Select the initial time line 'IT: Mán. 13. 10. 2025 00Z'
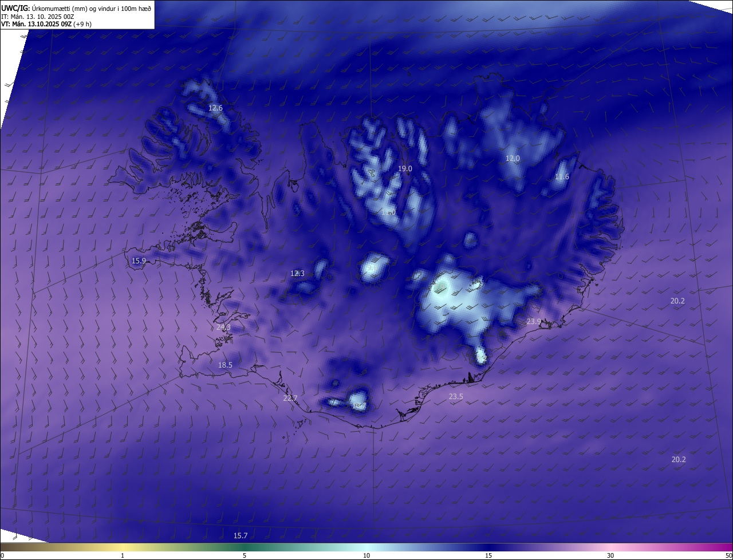The width and height of the screenshot is (733, 560). (38, 17)
